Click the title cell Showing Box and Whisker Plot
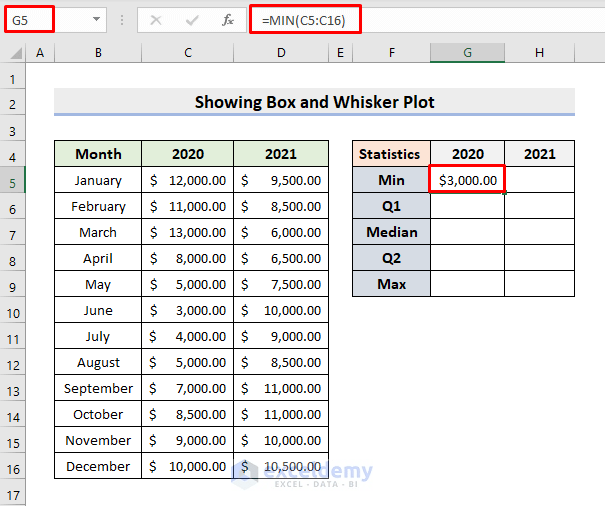Screen dimensions: 605x506 click(x=314, y=102)
